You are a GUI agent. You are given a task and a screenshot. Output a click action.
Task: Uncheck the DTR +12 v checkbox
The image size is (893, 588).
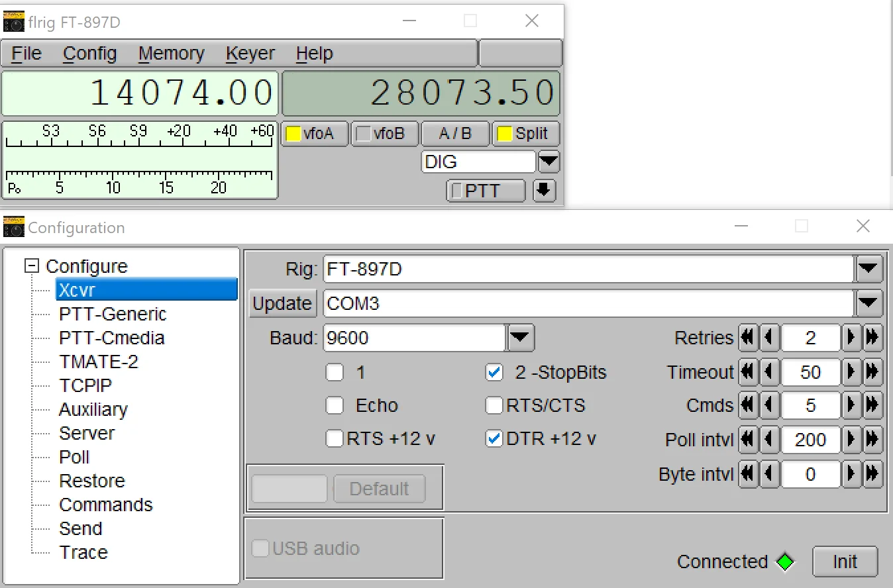pos(494,439)
